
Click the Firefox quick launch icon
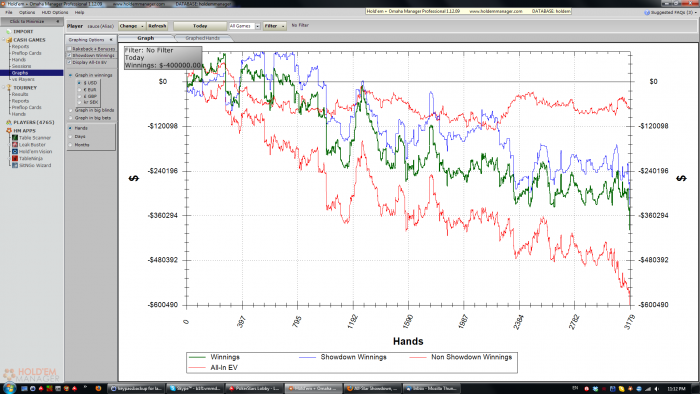click(x=98, y=389)
